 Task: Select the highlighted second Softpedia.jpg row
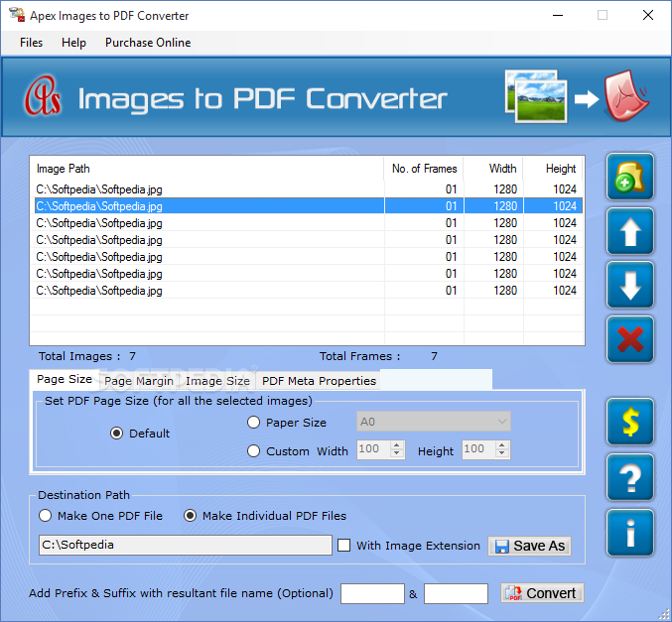tap(308, 206)
